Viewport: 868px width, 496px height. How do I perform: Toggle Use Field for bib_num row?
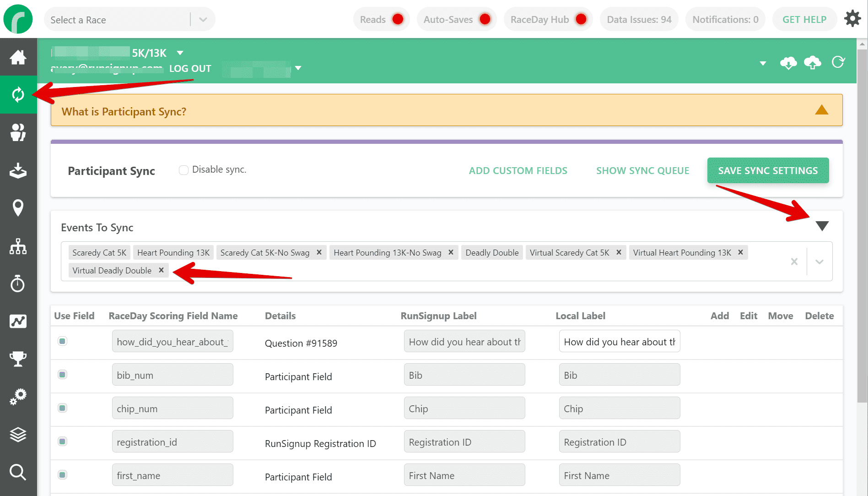pos(63,375)
